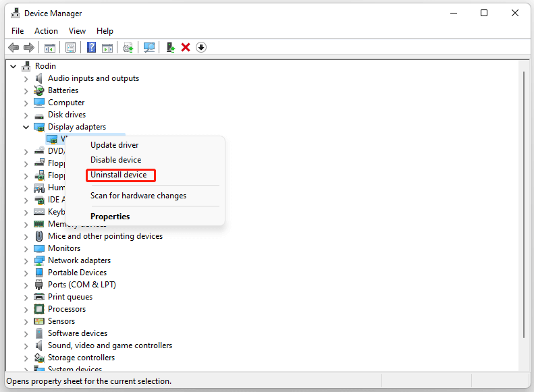This screenshot has width=534, height=392.
Task: Click Properties in the context menu
Action: tap(110, 217)
